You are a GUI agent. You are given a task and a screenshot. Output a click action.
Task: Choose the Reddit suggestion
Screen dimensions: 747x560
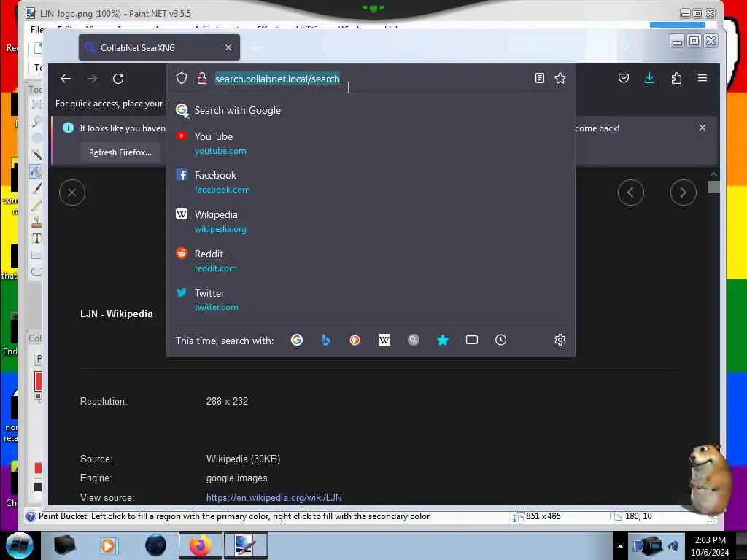tap(371, 260)
